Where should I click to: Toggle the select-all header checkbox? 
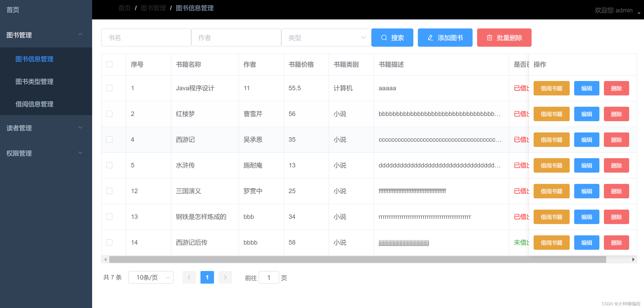(109, 64)
